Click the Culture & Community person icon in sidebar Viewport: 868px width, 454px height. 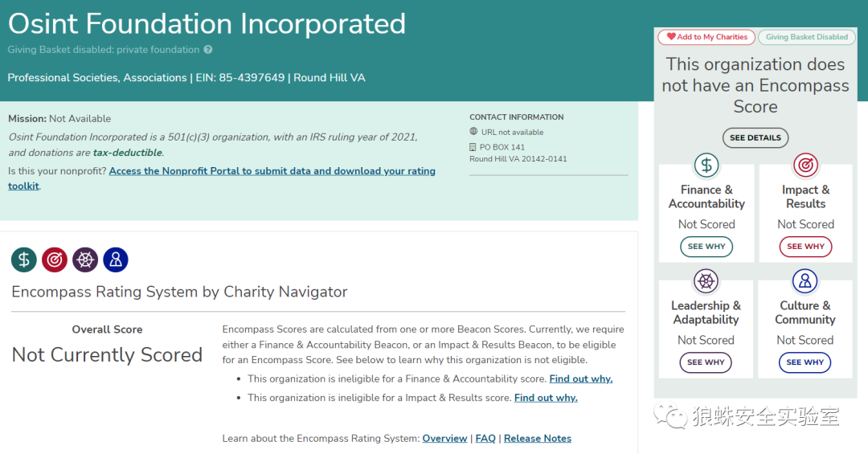pos(805,280)
